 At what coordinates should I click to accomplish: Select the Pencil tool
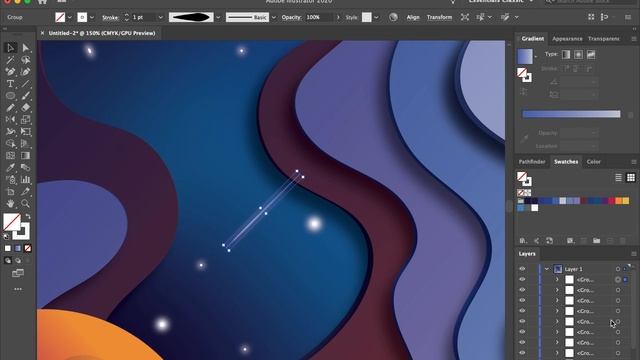(x=10, y=108)
